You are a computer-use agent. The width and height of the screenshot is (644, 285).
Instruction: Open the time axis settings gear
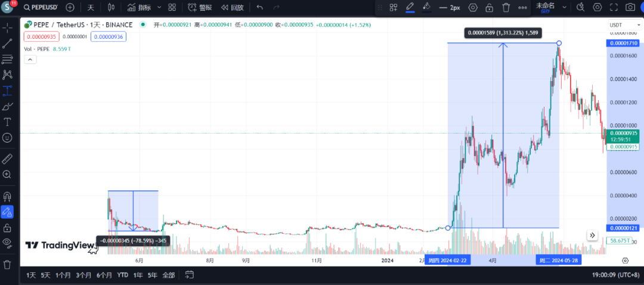(625, 261)
